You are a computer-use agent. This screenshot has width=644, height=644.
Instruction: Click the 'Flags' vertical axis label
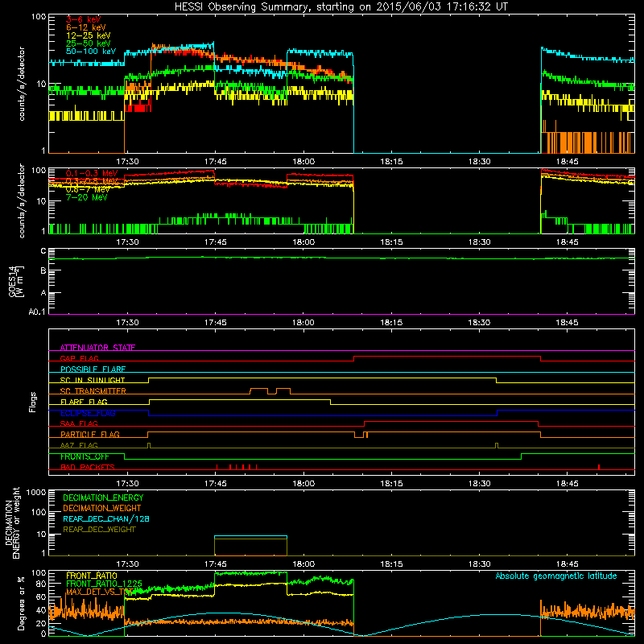pos(32,402)
